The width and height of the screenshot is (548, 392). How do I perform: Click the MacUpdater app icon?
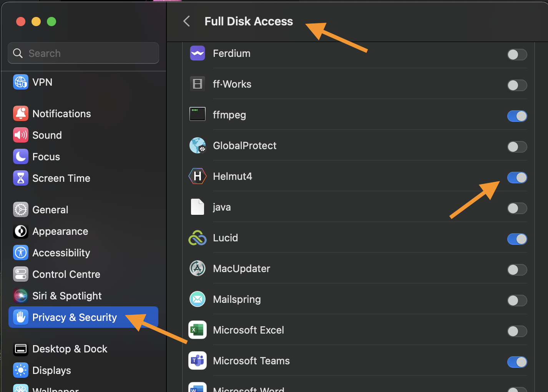coord(198,269)
